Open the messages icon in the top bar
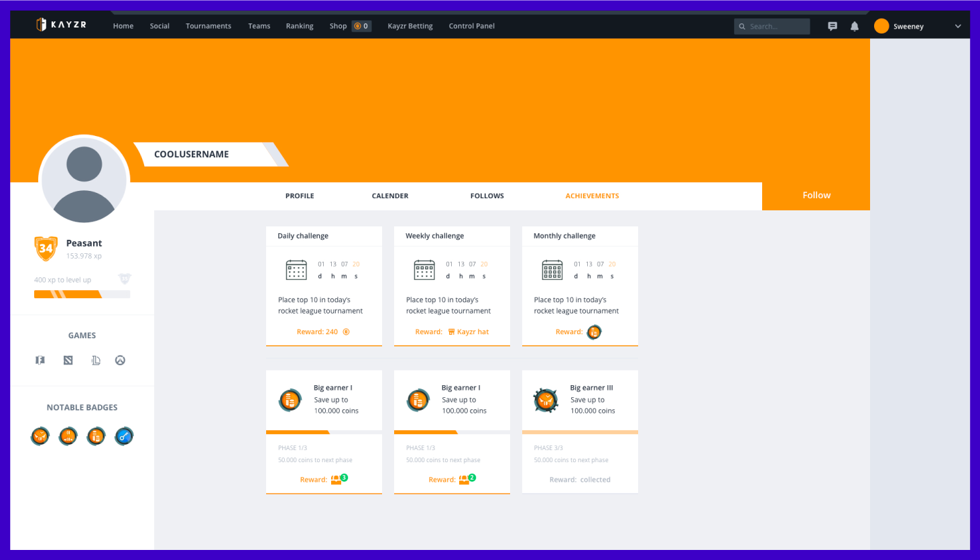Image resolution: width=980 pixels, height=560 pixels. pos(832,25)
